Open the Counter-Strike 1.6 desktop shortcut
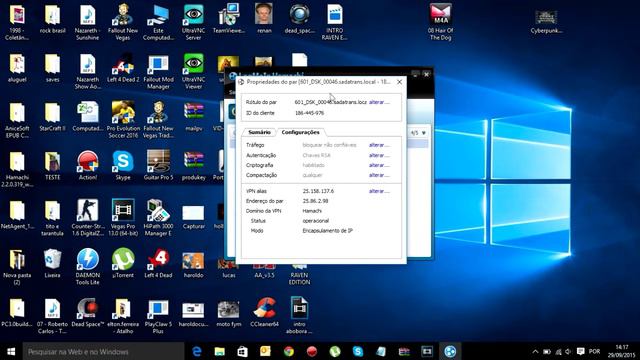640x360 pixels. coord(88,218)
